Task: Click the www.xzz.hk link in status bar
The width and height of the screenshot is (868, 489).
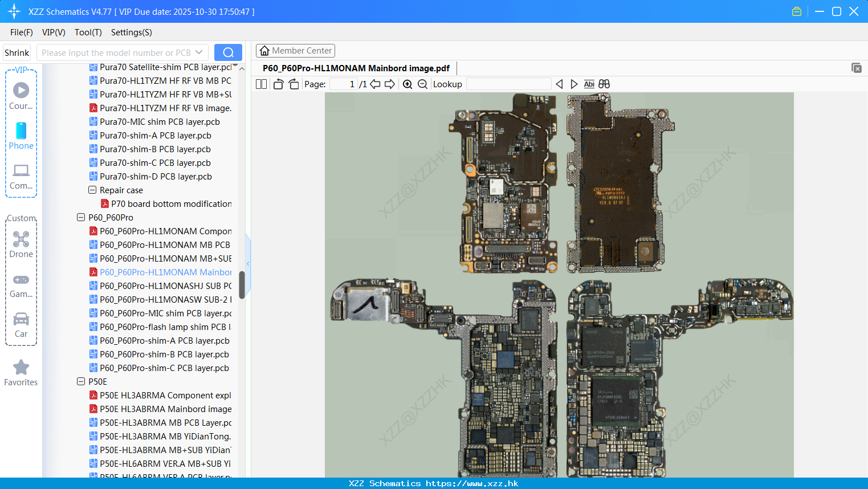Action: pos(472,483)
